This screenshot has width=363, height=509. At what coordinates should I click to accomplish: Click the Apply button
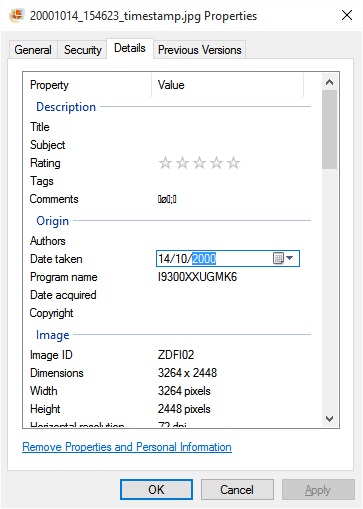(x=318, y=489)
